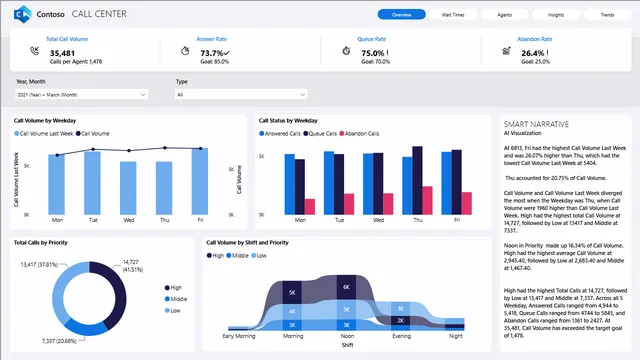This screenshot has height=360, width=640.
Task: Click the 26.4% abandon rate value
Action: [533, 53]
